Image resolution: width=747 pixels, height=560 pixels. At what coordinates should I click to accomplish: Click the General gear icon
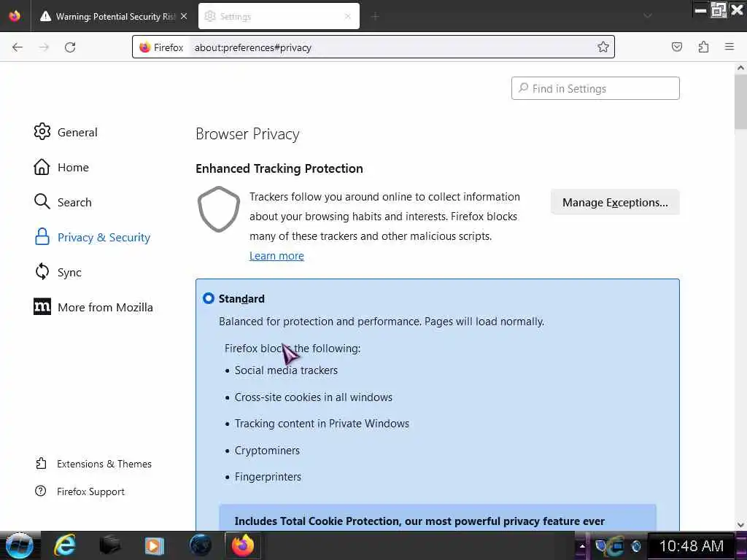click(x=42, y=132)
